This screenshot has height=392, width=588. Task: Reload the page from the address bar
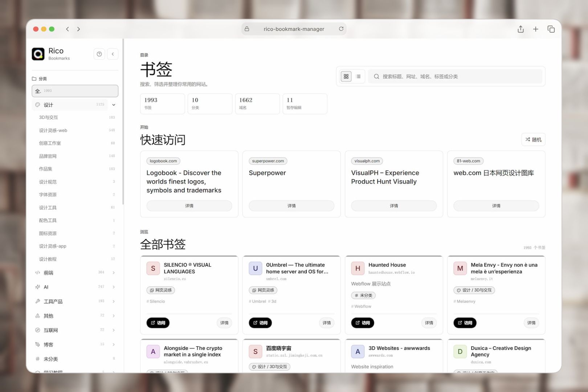pyautogui.click(x=341, y=29)
